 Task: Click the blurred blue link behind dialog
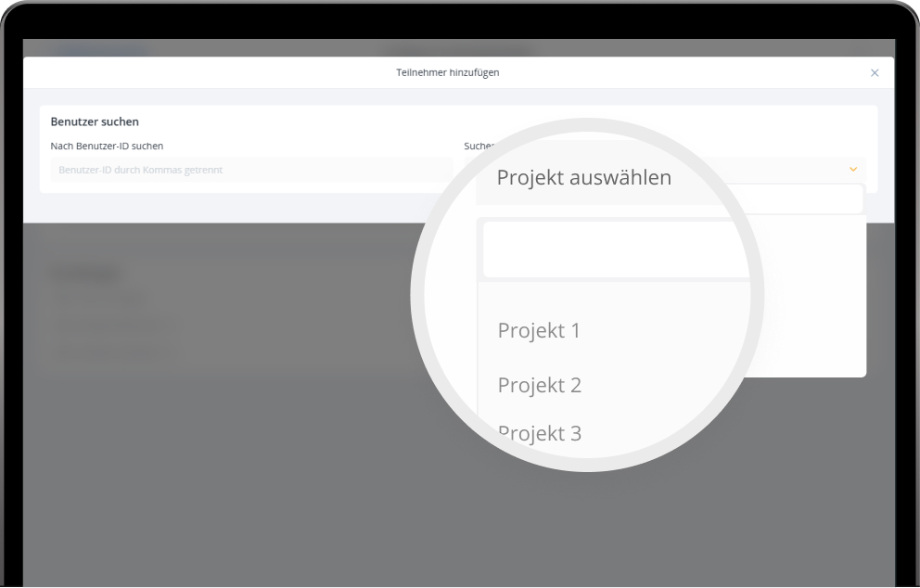tap(99, 49)
